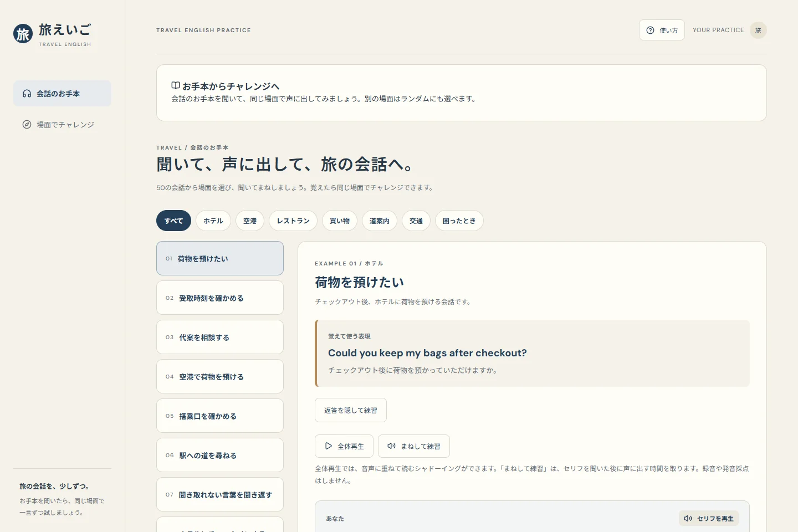Click the compass icon beside 場面でチャレンジ
The image size is (798, 532).
click(27, 125)
